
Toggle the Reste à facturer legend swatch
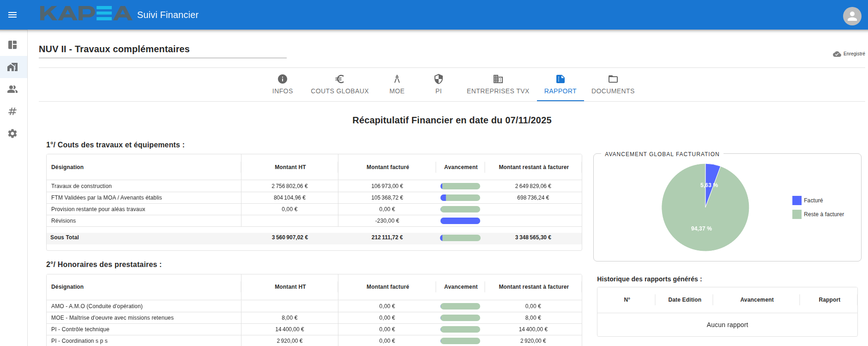(797, 214)
